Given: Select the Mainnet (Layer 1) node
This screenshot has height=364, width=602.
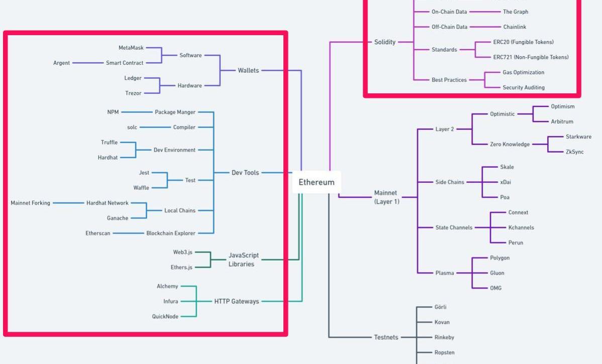Looking at the screenshot, I should point(386,197).
